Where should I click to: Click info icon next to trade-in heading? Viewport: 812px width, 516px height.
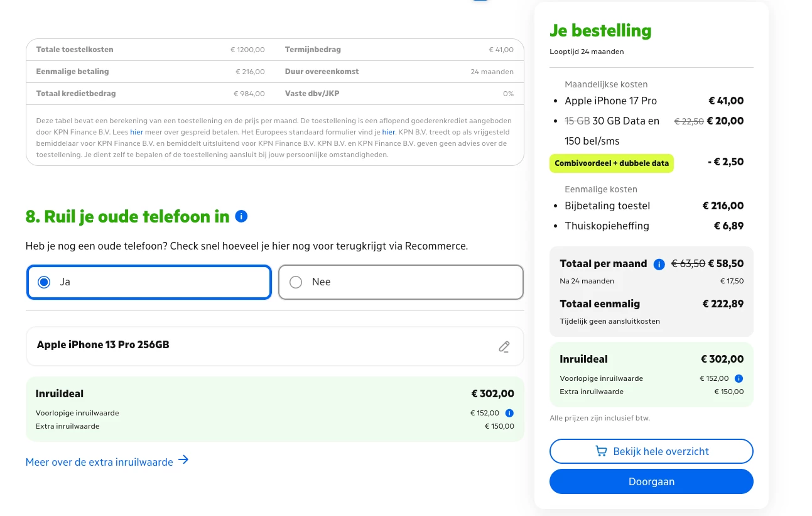click(241, 217)
